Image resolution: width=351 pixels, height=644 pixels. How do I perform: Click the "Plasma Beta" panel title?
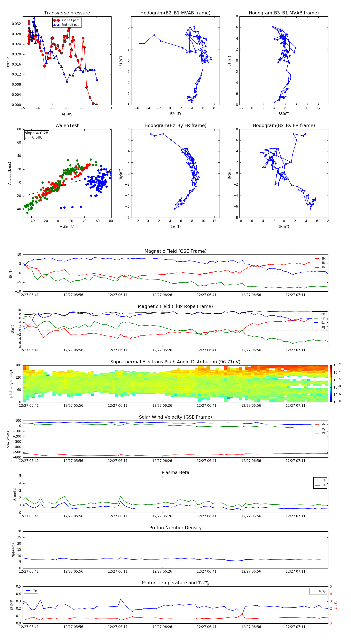pos(175,473)
